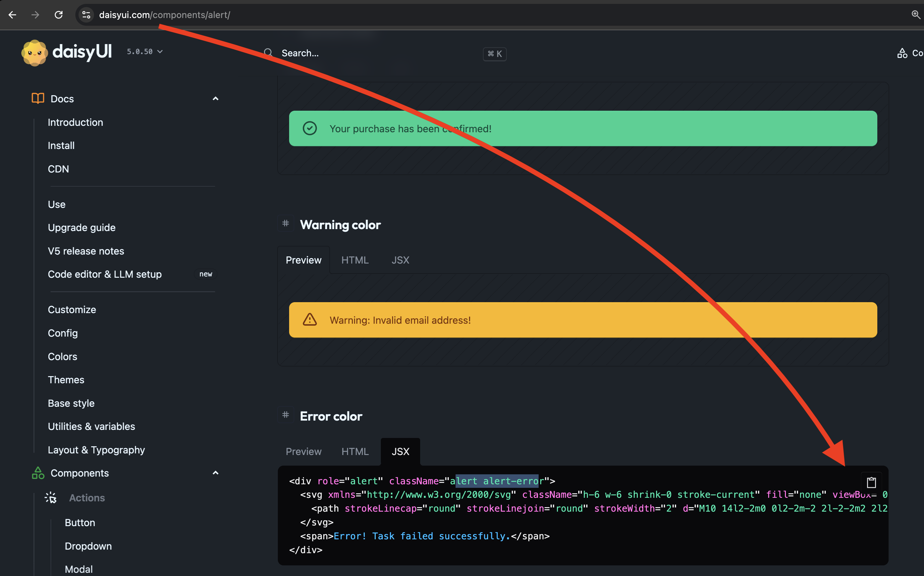Click the browser address bar URL

tap(165, 15)
